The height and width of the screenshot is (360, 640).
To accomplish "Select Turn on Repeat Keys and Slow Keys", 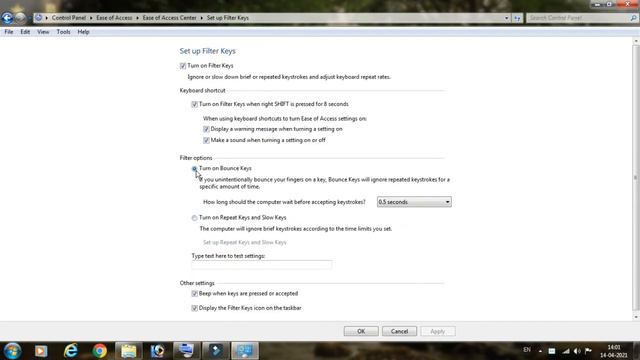I will point(194,218).
